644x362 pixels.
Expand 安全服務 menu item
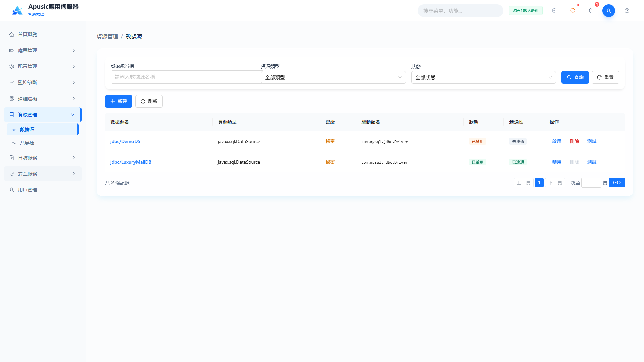43,174
